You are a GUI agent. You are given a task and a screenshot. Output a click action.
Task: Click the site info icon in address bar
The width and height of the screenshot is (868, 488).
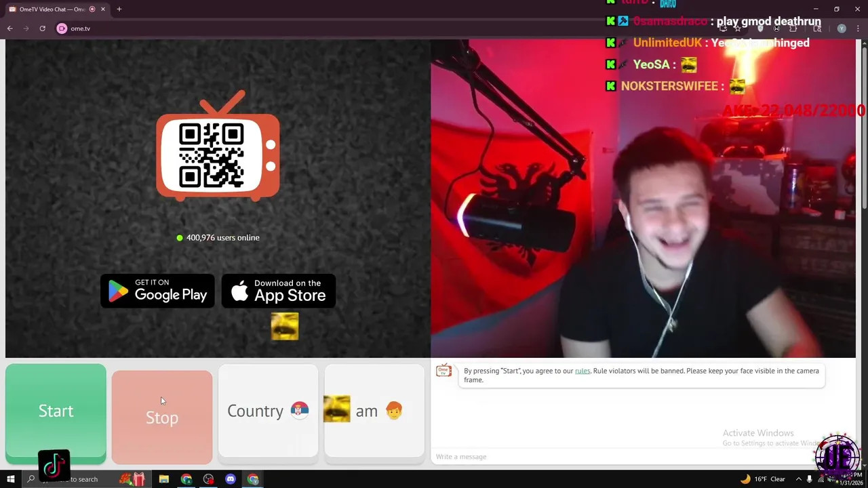click(x=62, y=28)
